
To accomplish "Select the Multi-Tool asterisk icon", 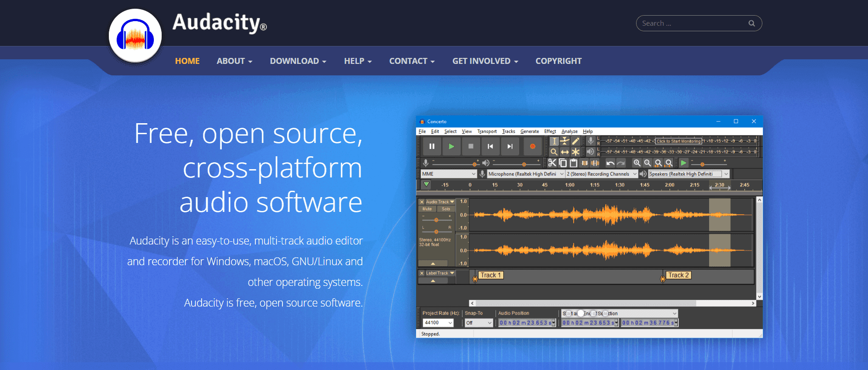I will click(x=575, y=152).
